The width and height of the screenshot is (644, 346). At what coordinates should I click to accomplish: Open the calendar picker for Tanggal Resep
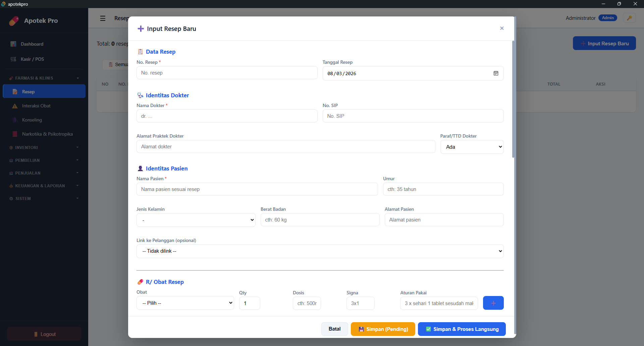496,73
